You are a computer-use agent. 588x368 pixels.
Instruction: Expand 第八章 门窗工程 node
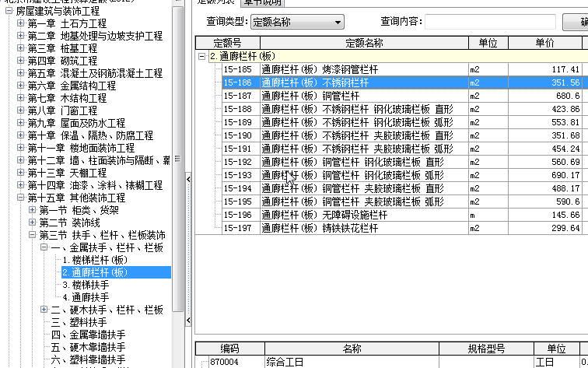21,110
